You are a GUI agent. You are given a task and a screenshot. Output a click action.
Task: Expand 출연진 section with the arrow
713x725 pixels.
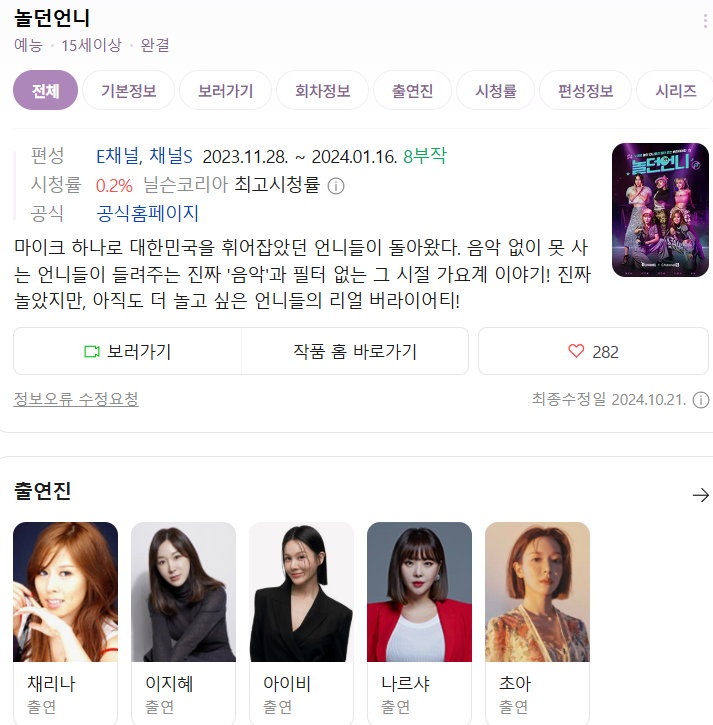coord(701,495)
